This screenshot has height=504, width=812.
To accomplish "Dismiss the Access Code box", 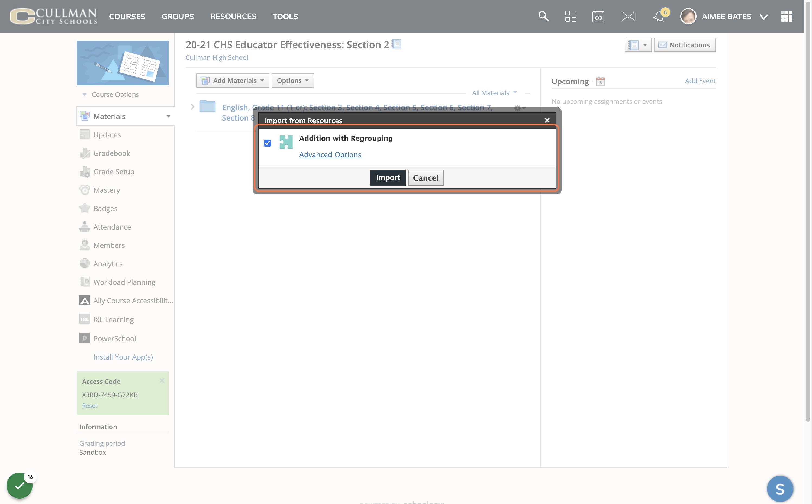I will pyautogui.click(x=162, y=380).
